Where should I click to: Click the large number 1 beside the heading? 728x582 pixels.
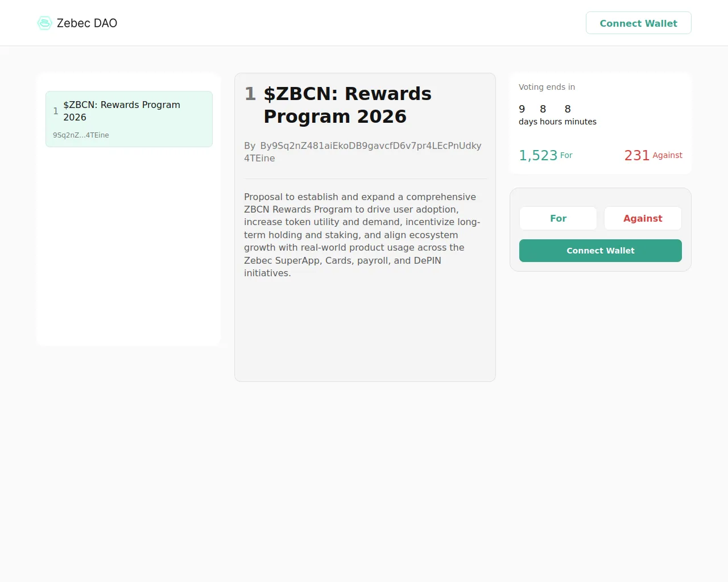[250, 94]
